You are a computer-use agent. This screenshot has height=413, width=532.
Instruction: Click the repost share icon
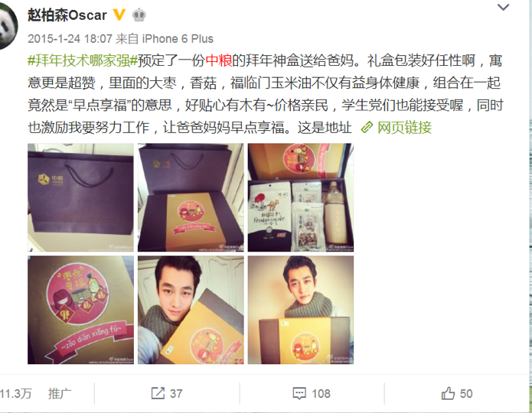[158, 393]
